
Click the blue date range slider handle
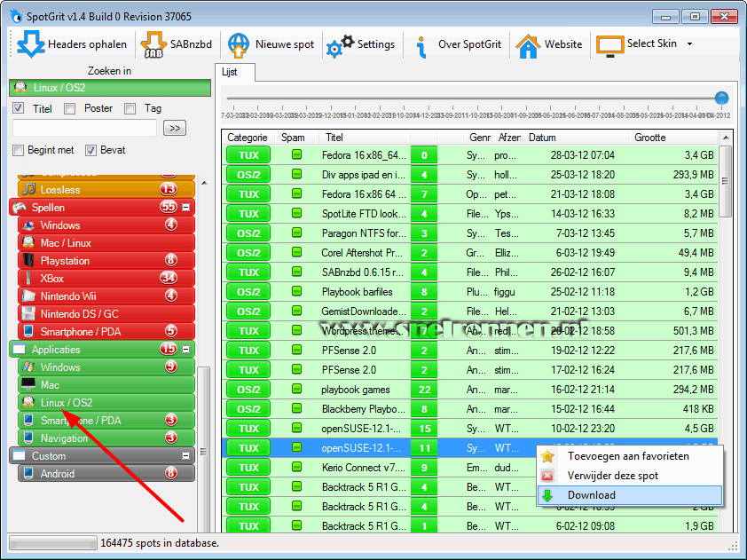[x=722, y=99]
